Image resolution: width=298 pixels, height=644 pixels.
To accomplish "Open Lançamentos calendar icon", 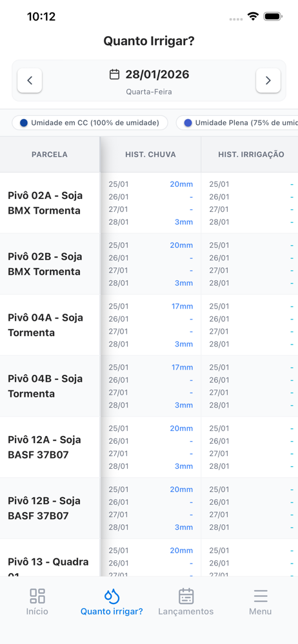I will (186, 596).
